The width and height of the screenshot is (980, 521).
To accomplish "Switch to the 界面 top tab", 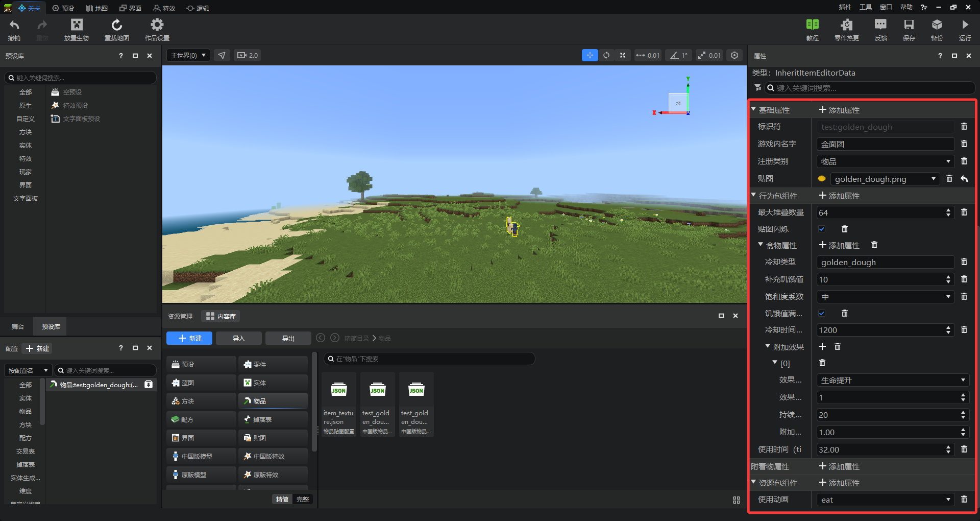I will point(130,8).
